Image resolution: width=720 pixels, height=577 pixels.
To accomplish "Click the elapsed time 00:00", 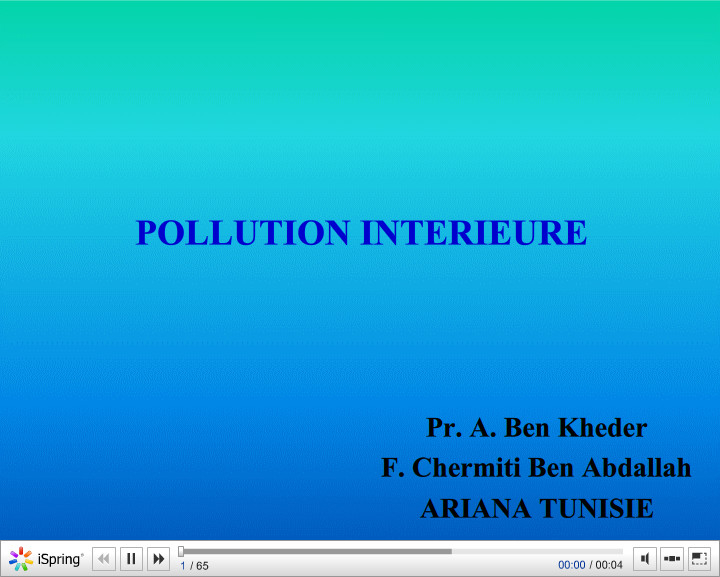I will (572, 565).
